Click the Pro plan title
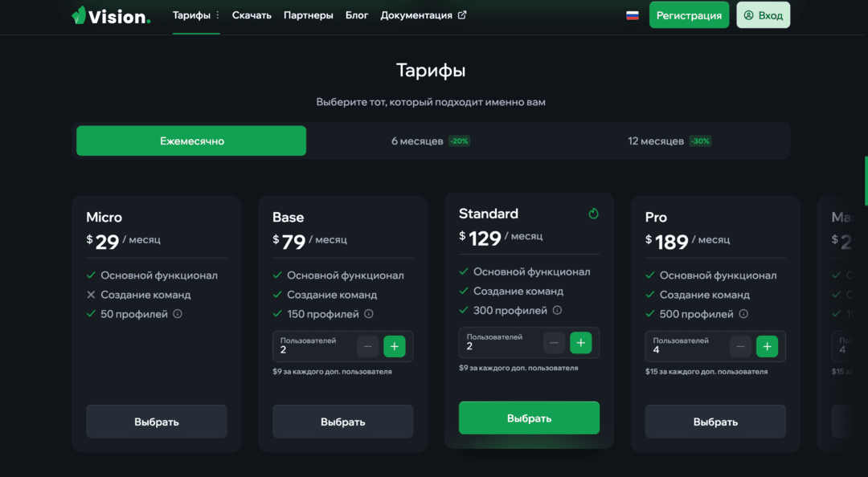The height and width of the screenshot is (477, 868). coord(656,217)
